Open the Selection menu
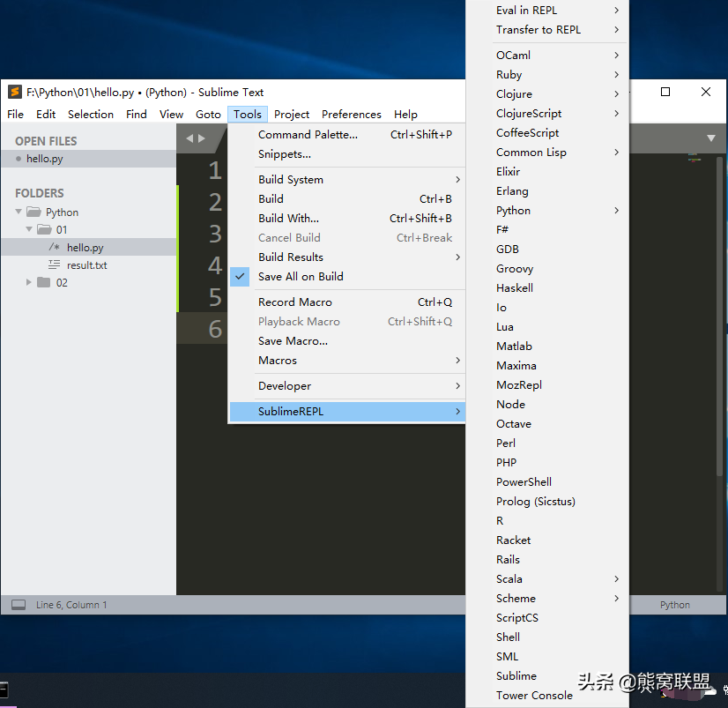The height and width of the screenshot is (708, 728). pos(91,115)
